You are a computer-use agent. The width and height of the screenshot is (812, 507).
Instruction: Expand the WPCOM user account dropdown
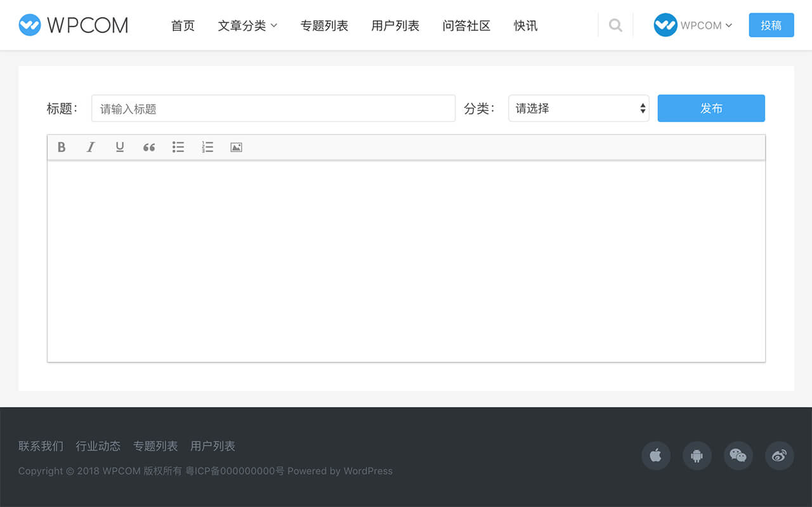(x=706, y=25)
